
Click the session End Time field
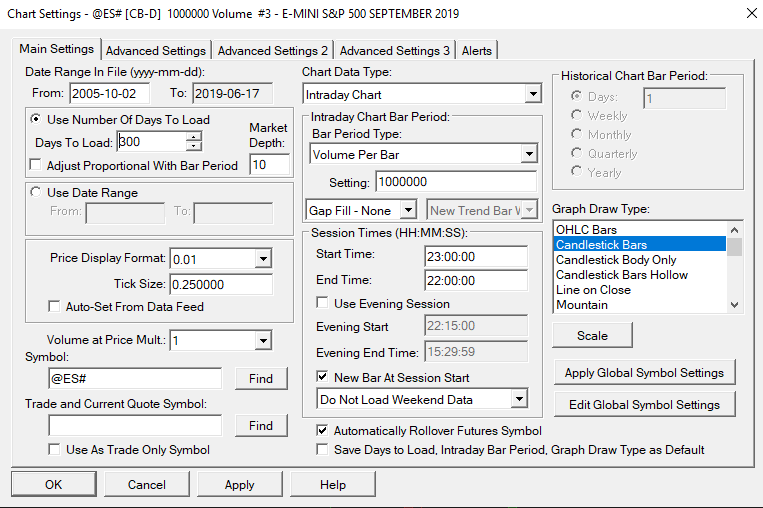[476, 280]
